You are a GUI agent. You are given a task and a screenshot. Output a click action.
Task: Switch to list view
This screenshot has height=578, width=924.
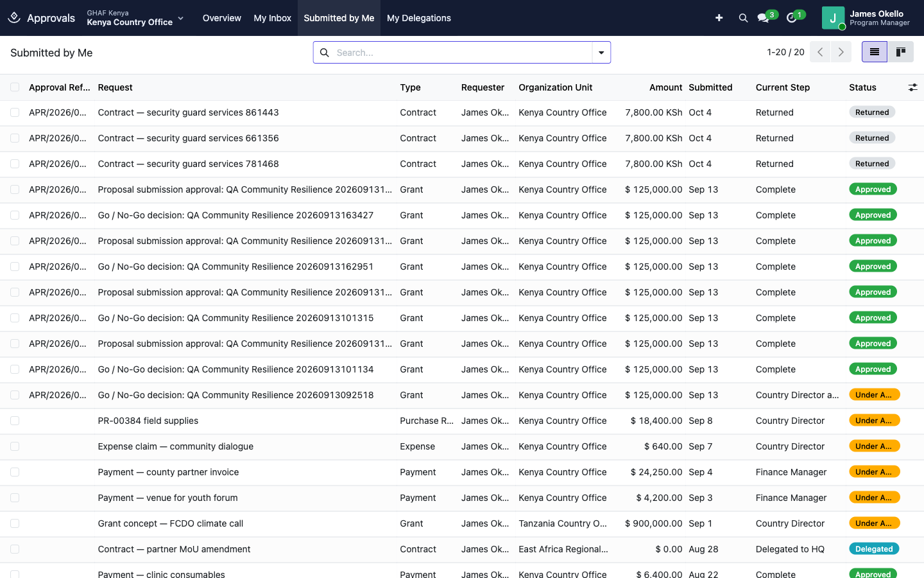[x=875, y=52]
